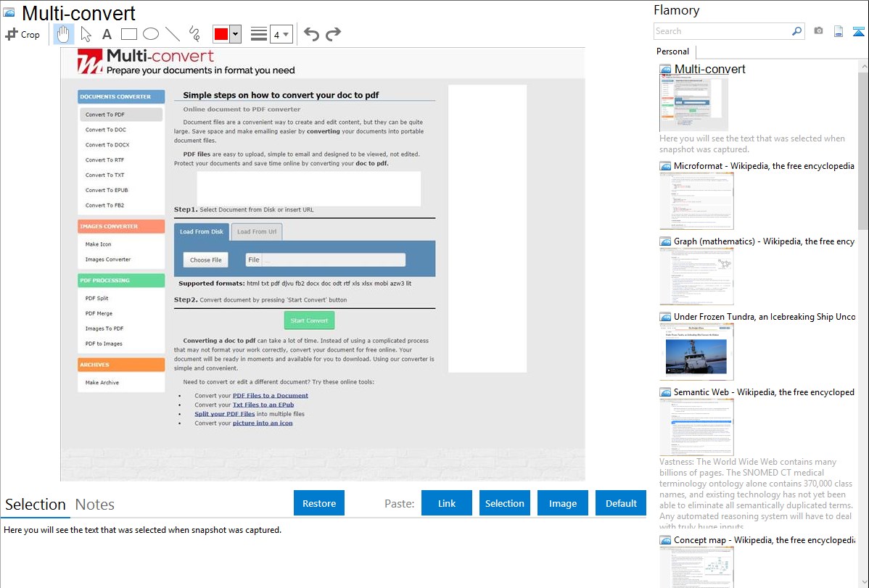Click the Restore button
Screen dimensions: 869x588
pyautogui.click(x=319, y=503)
